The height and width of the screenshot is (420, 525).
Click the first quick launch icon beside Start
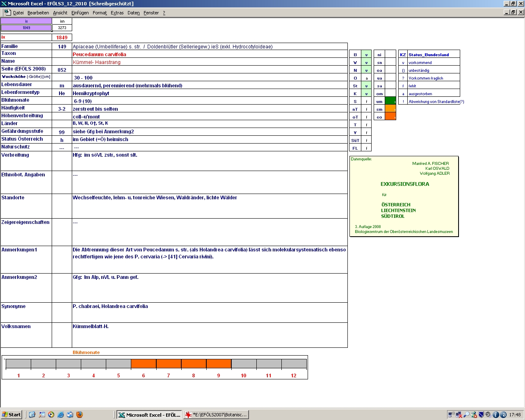pos(32,415)
